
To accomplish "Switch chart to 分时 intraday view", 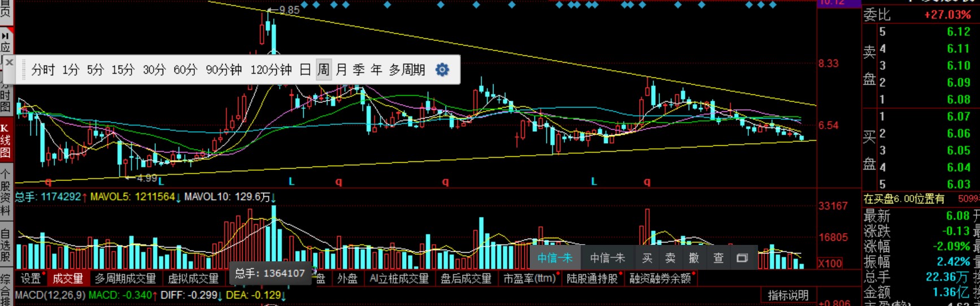I will tap(43, 70).
